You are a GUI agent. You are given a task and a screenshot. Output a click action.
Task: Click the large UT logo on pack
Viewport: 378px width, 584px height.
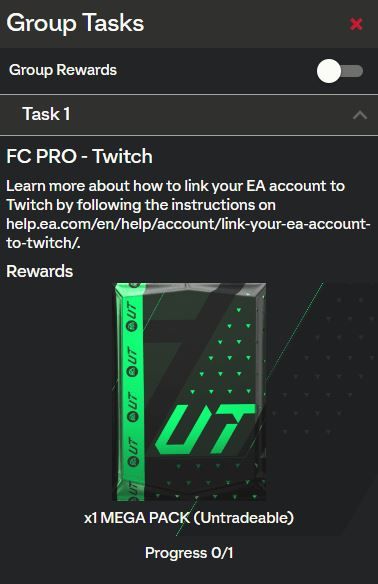(206, 429)
